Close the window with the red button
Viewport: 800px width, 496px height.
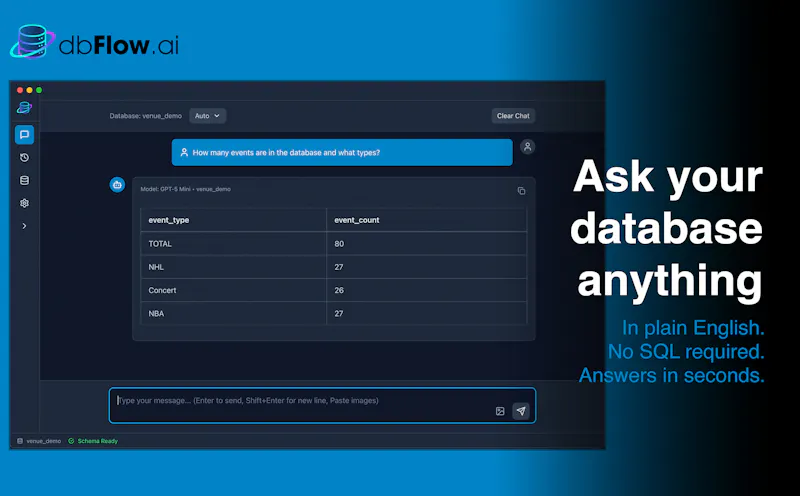coord(20,90)
